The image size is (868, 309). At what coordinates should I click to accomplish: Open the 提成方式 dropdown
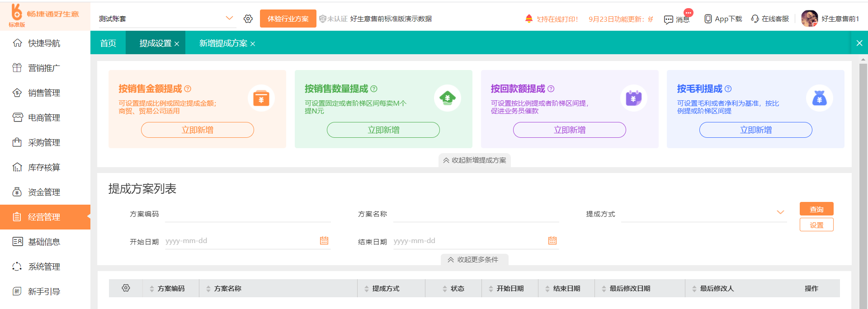coord(780,212)
